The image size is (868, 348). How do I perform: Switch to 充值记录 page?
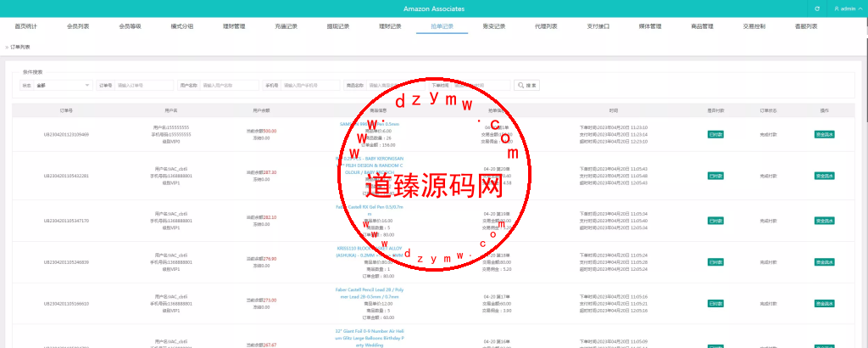[286, 26]
